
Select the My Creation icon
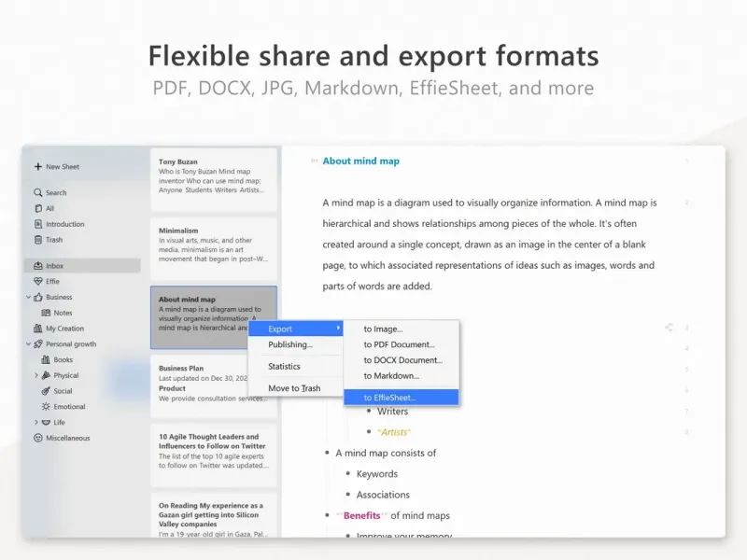tap(38, 329)
